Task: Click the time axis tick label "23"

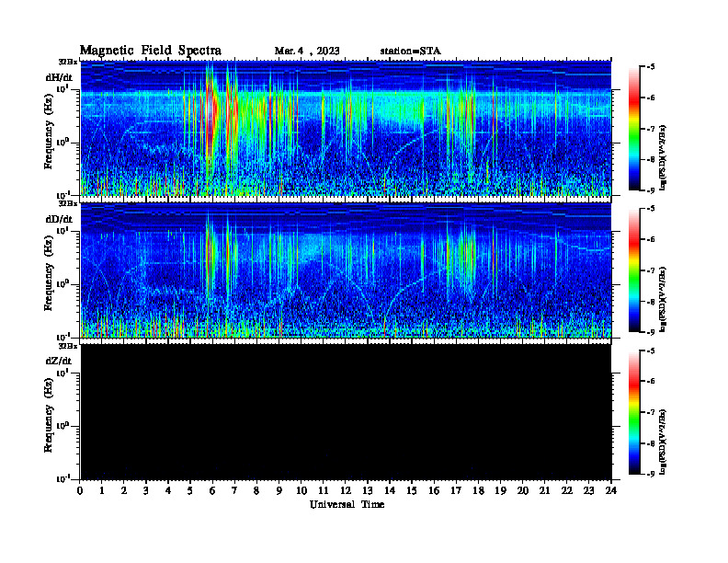Action: (x=588, y=490)
